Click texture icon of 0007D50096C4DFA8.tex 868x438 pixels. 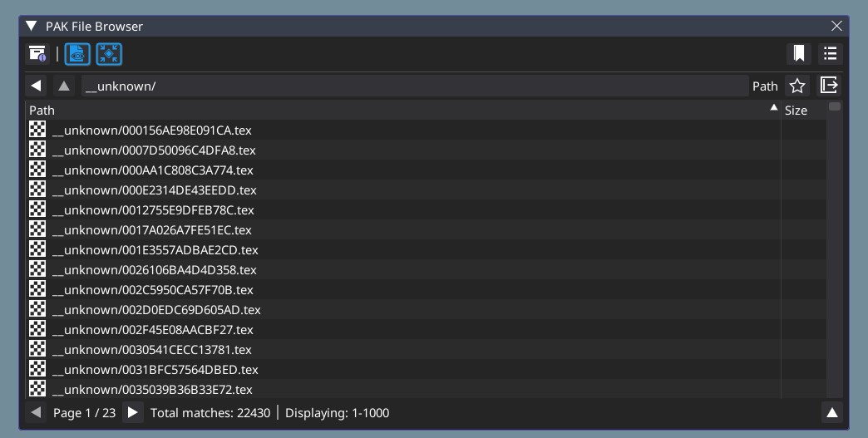[x=37, y=150]
